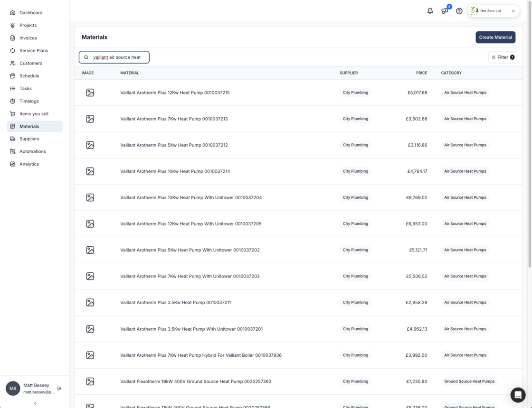Click the materials search input field
532x408 pixels.
coord(117,57)
